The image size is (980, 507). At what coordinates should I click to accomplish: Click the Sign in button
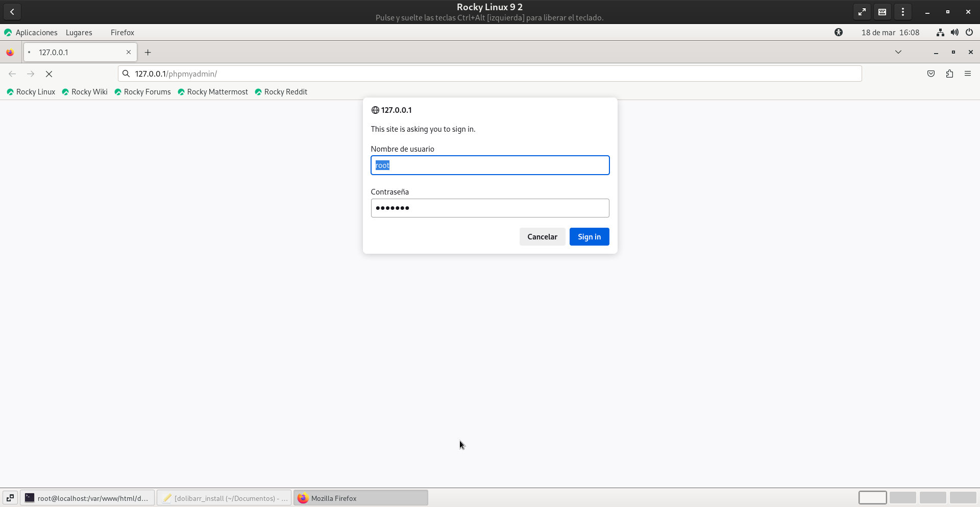tap(589, 237)
